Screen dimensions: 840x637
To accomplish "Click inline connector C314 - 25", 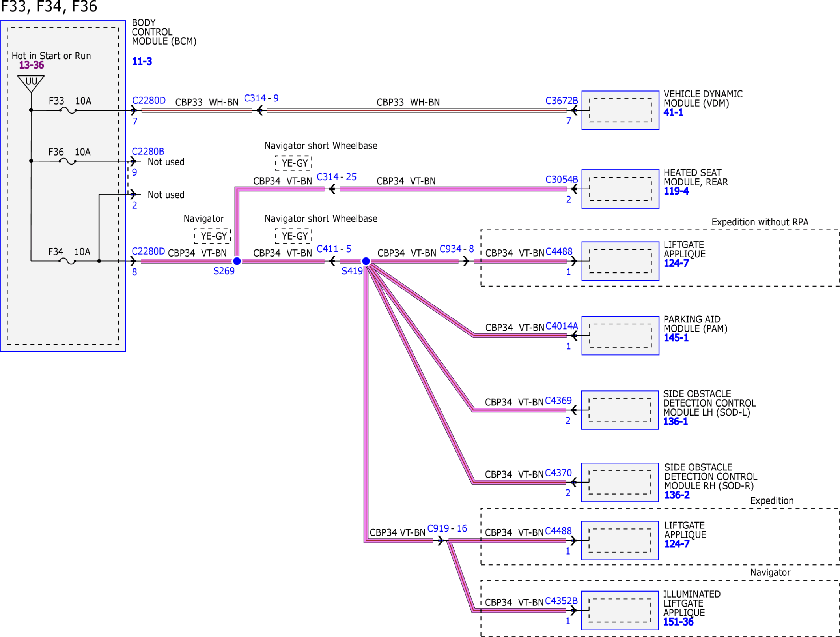I will click(x=336, y=177).
